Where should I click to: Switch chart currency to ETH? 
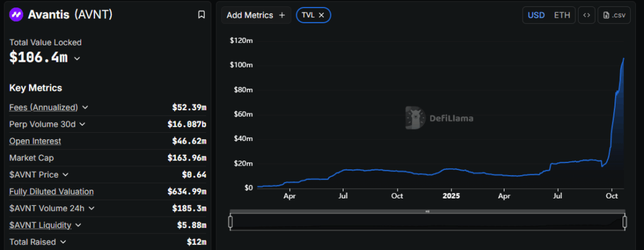tap(562, 15)
